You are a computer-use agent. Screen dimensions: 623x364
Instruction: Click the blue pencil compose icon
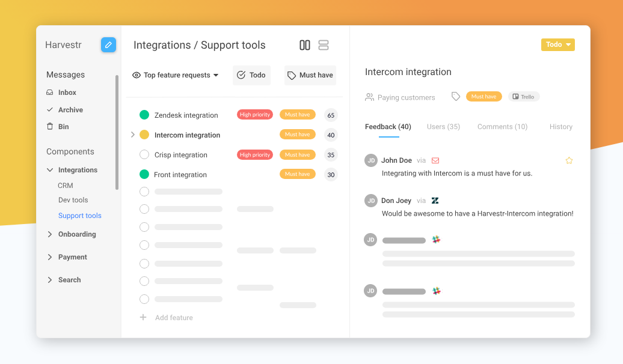point(108,45)
